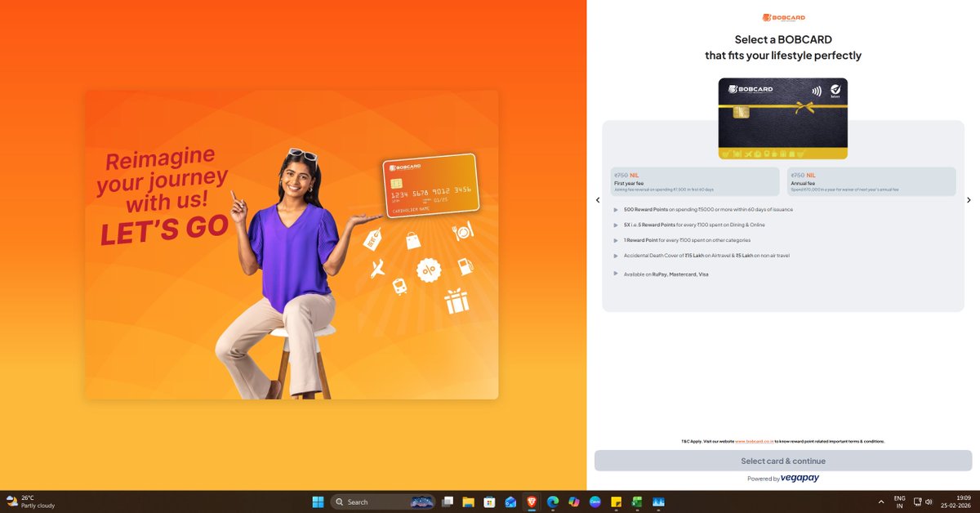Open Copilot from taskbar
980x513 pixels.
pyautogui.click(x=573, y=502)
